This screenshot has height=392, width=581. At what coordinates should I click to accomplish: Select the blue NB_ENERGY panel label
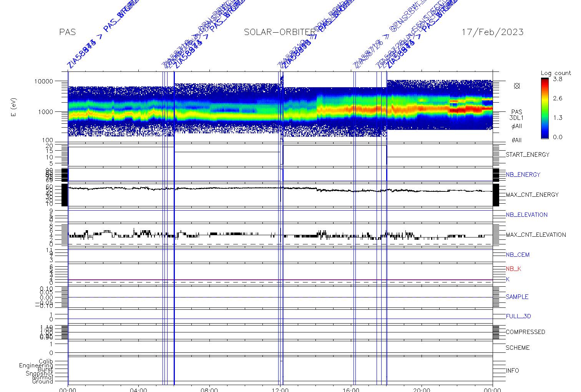(523, 174)
